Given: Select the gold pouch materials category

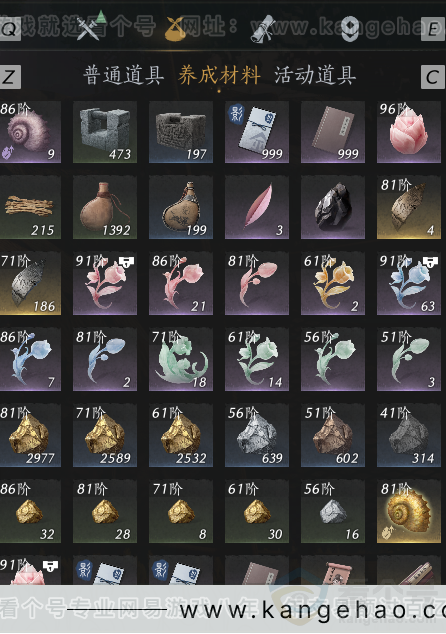Looking at the screenshot, I should click(x=175, y=29).
